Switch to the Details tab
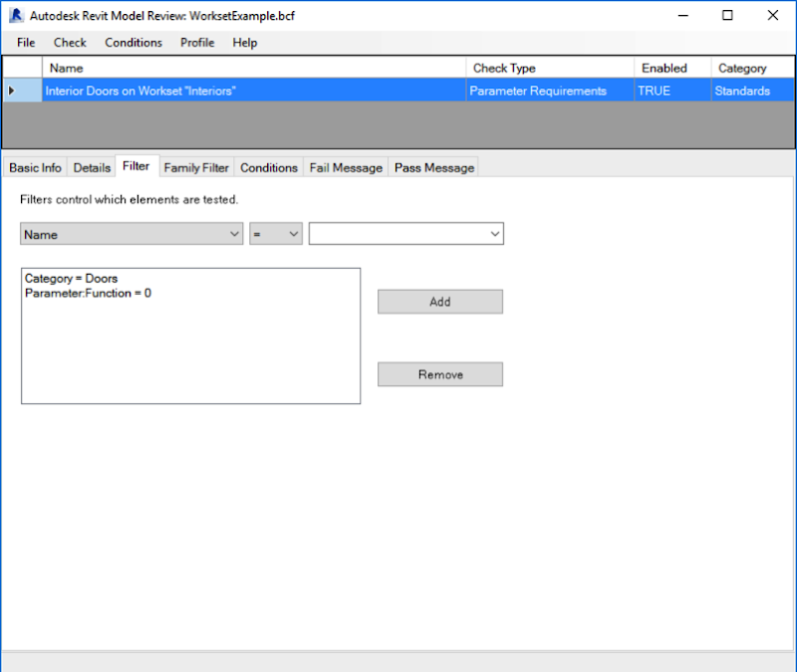 coord(92,167)
